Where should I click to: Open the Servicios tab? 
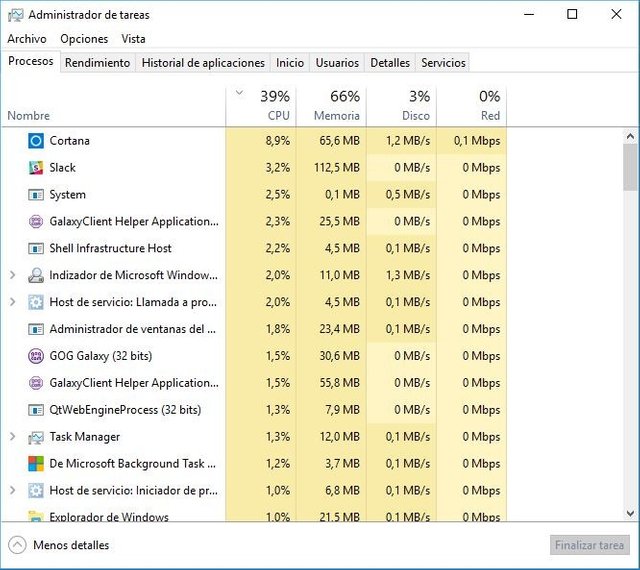click(443, 62)
